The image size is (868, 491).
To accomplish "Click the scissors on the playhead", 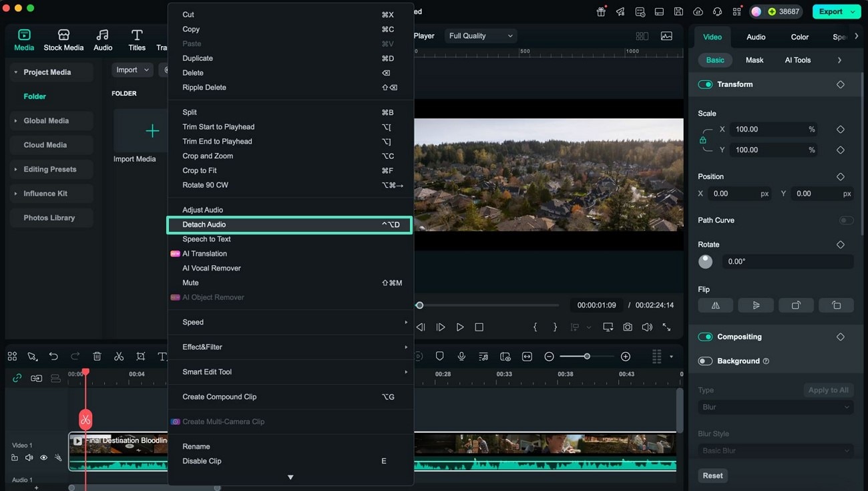I will 85,420.
